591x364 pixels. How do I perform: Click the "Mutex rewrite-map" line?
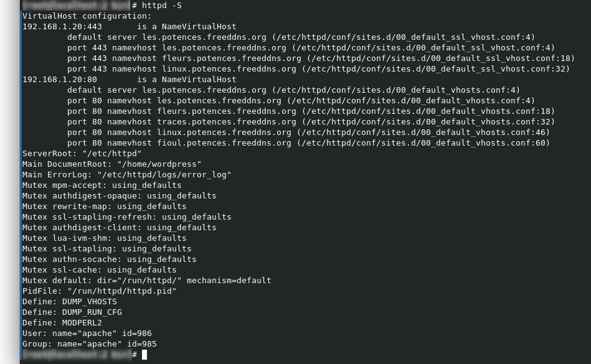click(x=104, y=207)
